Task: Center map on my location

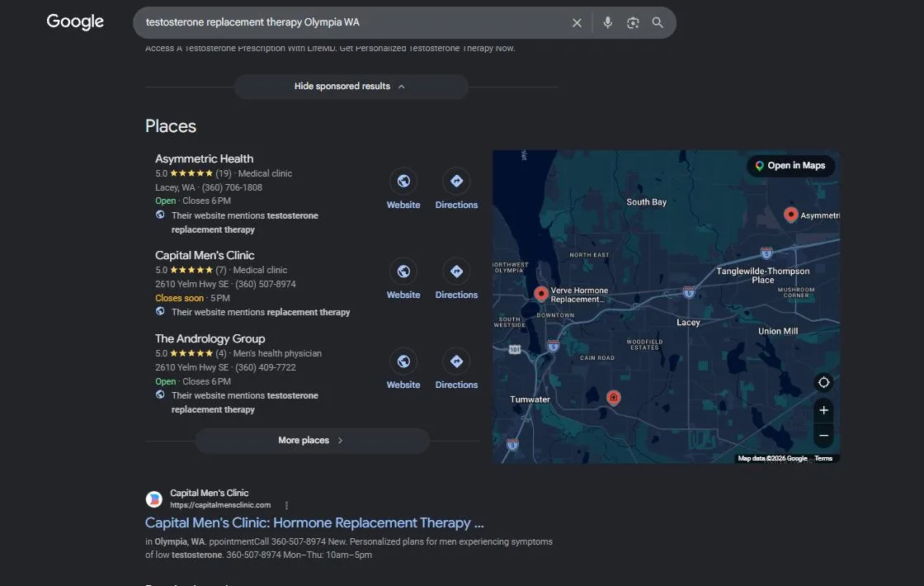Action: click(824, 383)
